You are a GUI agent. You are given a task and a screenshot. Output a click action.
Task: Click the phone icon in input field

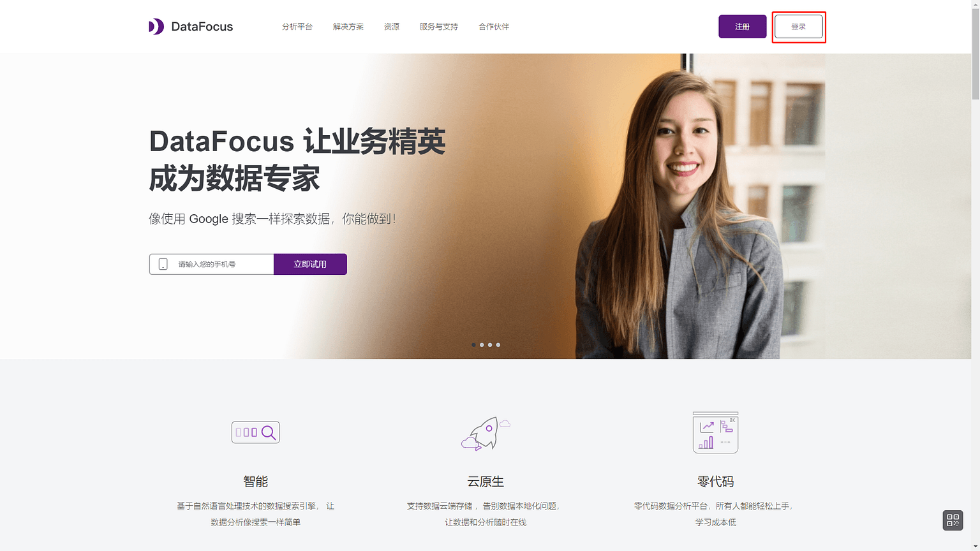pyautogui.click(x=163, y=264)
